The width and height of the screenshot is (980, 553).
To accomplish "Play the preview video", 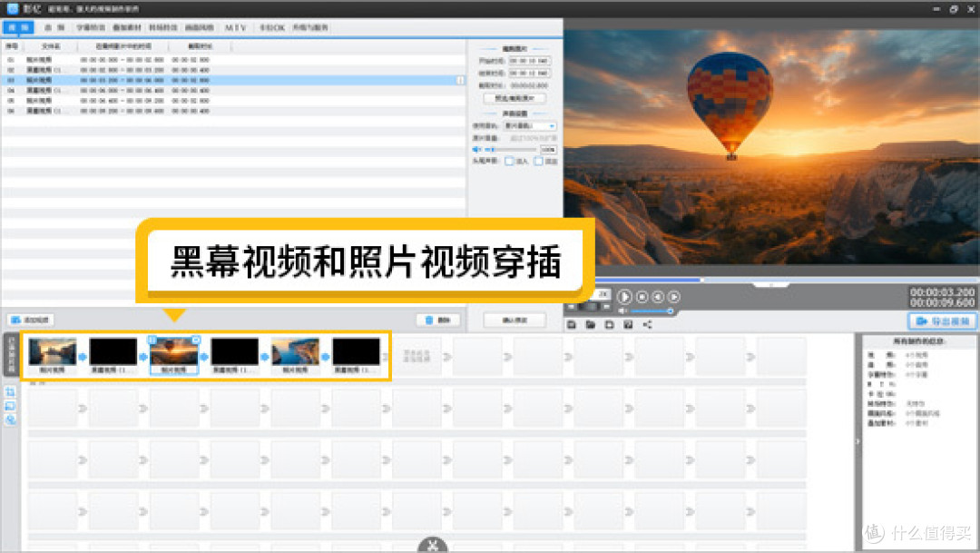I will coord(623,297).
